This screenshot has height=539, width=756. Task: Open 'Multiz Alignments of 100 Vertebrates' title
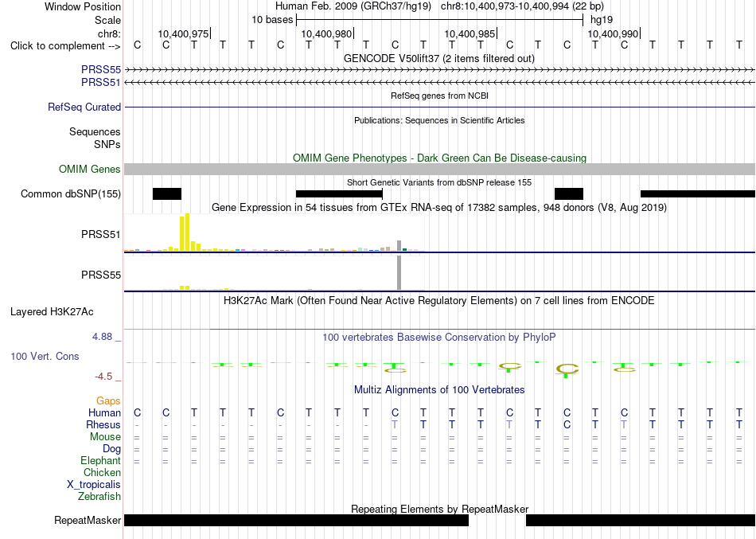click(439, 390)
